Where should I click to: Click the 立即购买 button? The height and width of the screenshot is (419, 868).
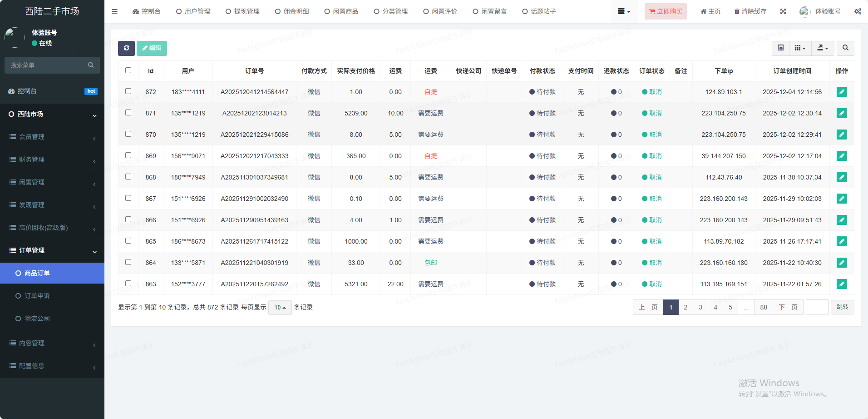point(666,11)
